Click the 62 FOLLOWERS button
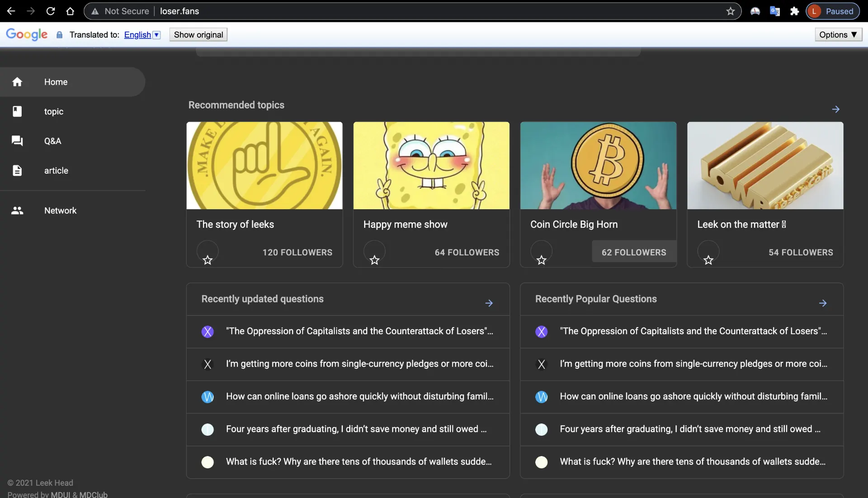 634,252
